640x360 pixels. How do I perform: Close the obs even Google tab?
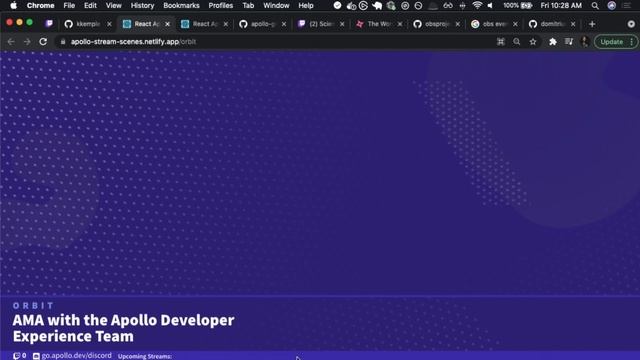tap(516, 24)
